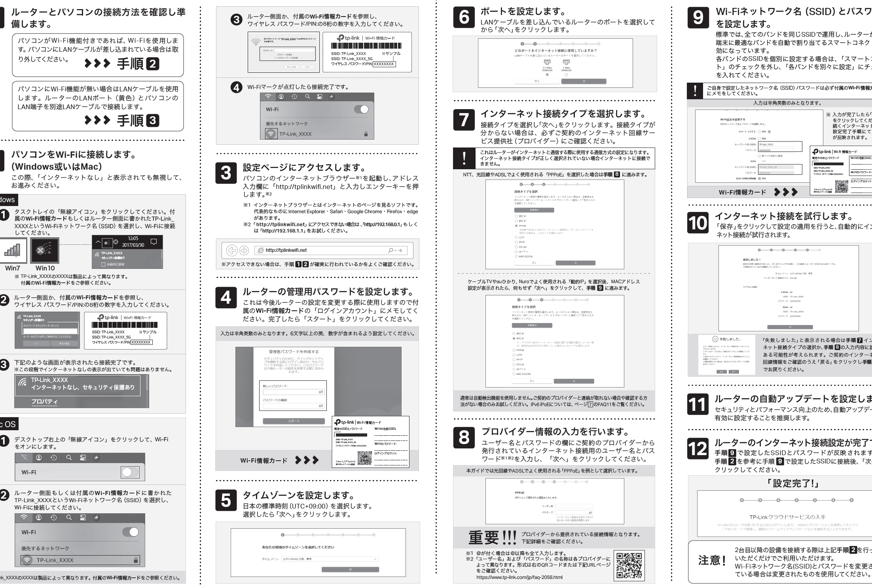
Task: Click the large Win10 wireless icon above the Win10 label
Action: (45, 250)
